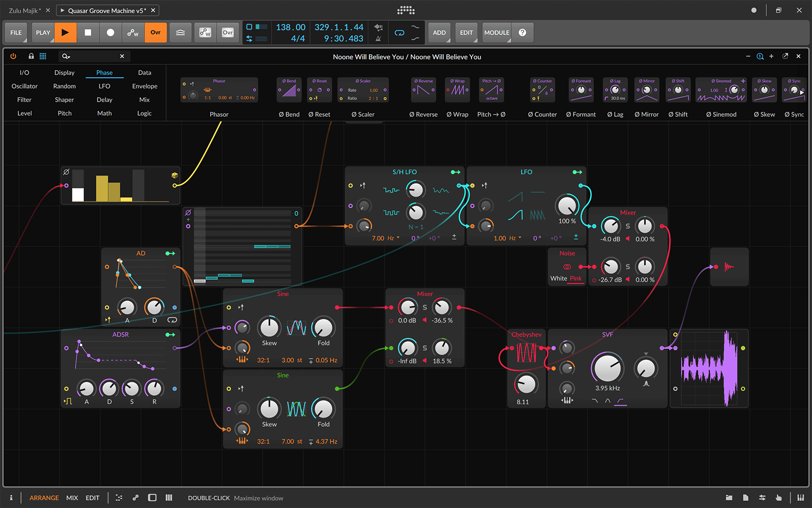Select Pink noise in the Noise module

pos(576,278)
